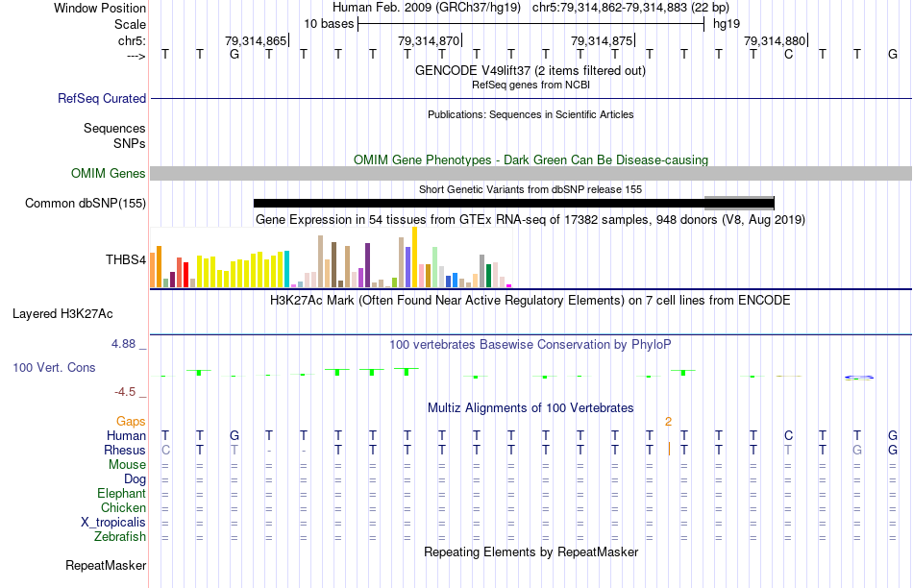Click 'Short Genetic Variants from dbSNP' title

click(x=531, y=189)
